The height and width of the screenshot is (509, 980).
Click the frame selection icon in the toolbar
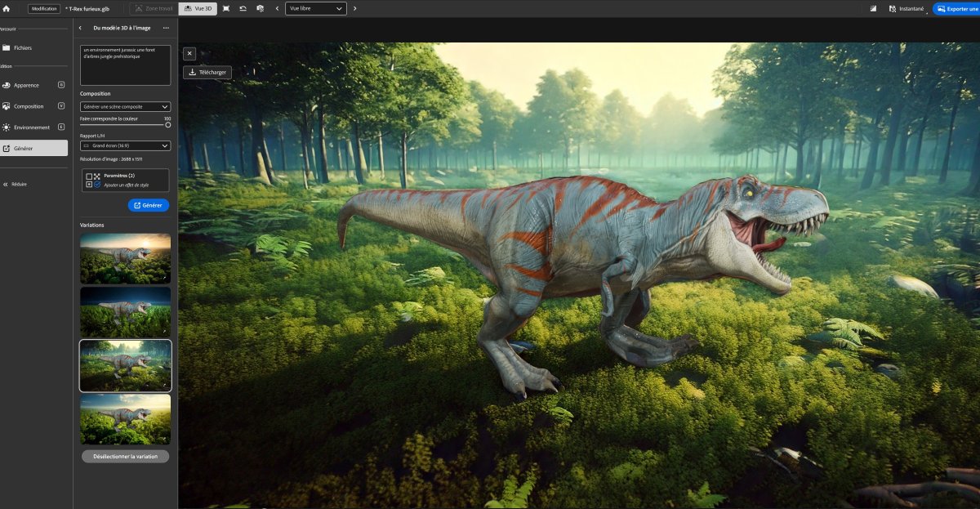pos(226,8)
